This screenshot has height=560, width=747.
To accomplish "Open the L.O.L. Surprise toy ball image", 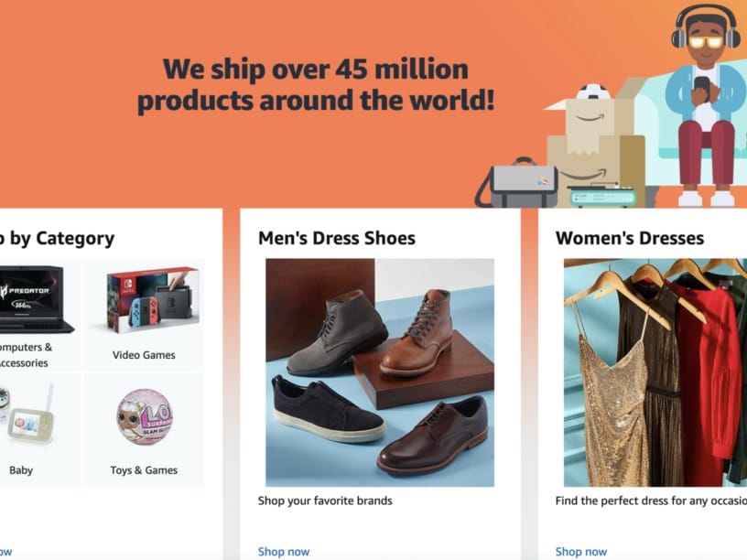I will coord(144,416).
